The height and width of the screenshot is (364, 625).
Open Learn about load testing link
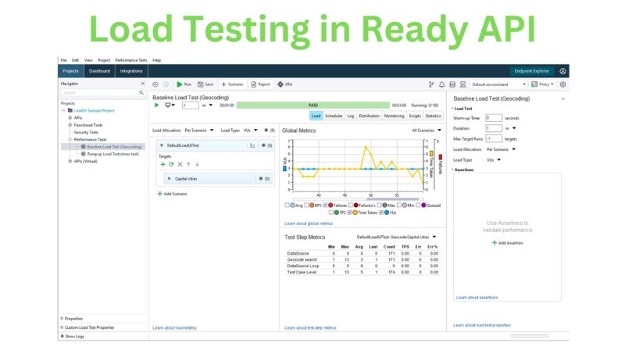174,328
